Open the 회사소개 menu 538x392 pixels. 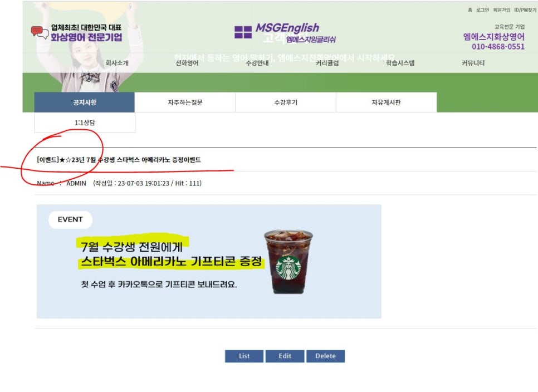click(x=117, y=63)
